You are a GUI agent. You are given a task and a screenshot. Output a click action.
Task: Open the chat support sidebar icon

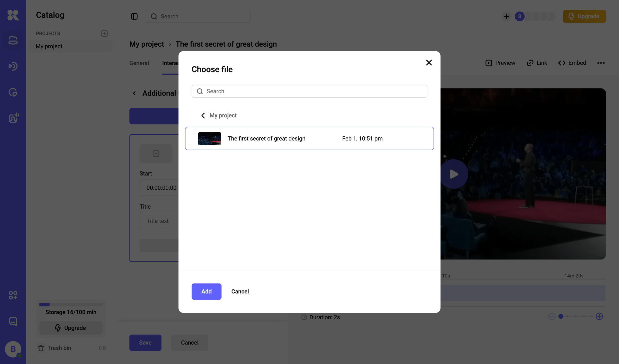click(x=13, y=321)
